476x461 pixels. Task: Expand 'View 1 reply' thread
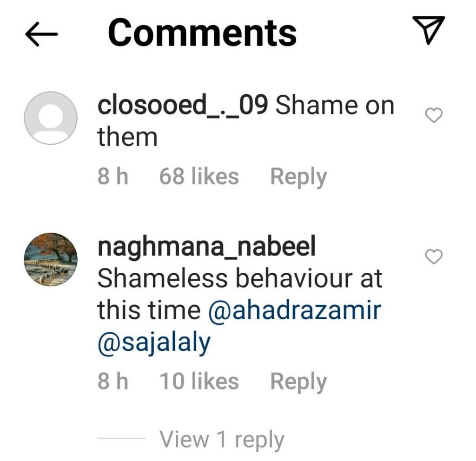point(222,440)
